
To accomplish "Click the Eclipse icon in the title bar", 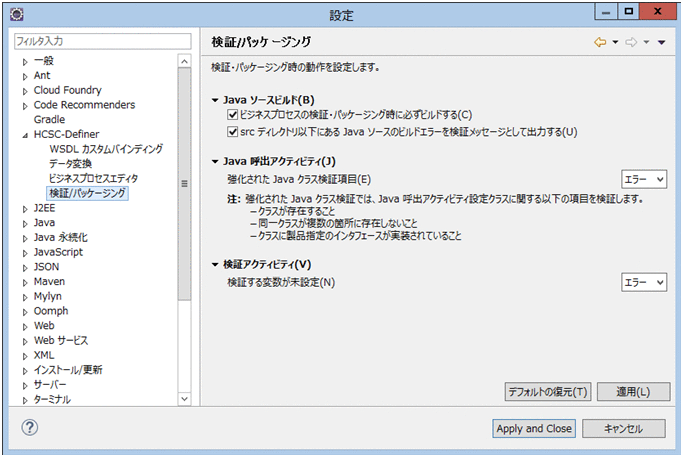I will [x=17, y=15].
